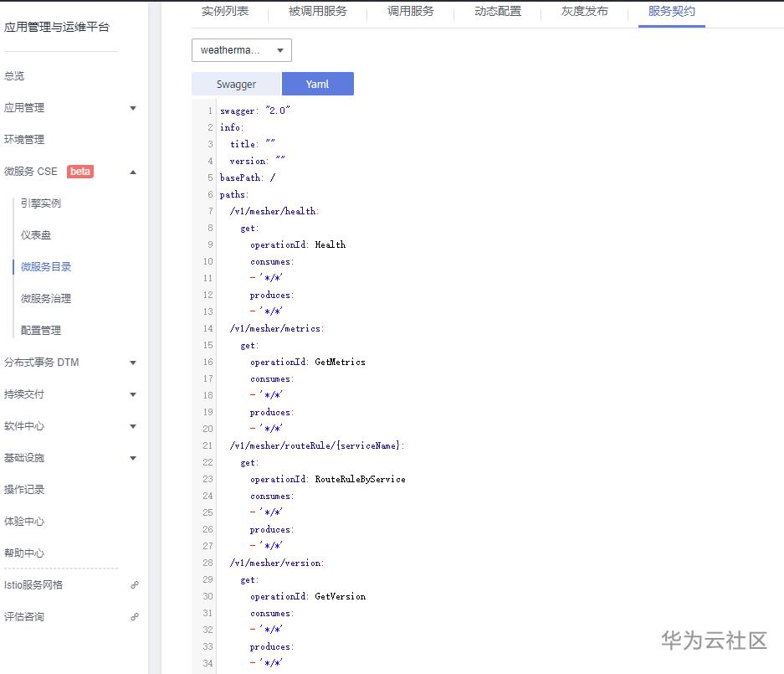The width and height of the screenshot is (784, 674).
Task: Open 帮助中心 in the sidebar
Action: (24, 553)
